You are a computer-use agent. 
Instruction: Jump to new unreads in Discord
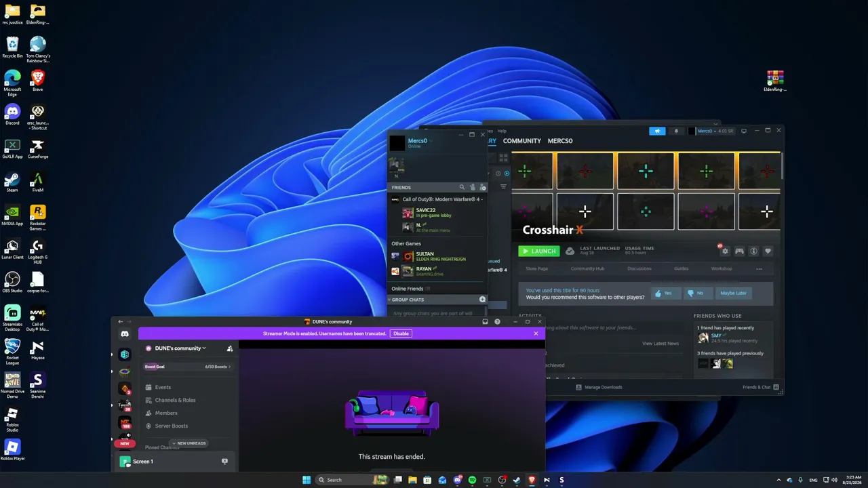[189, 443]
